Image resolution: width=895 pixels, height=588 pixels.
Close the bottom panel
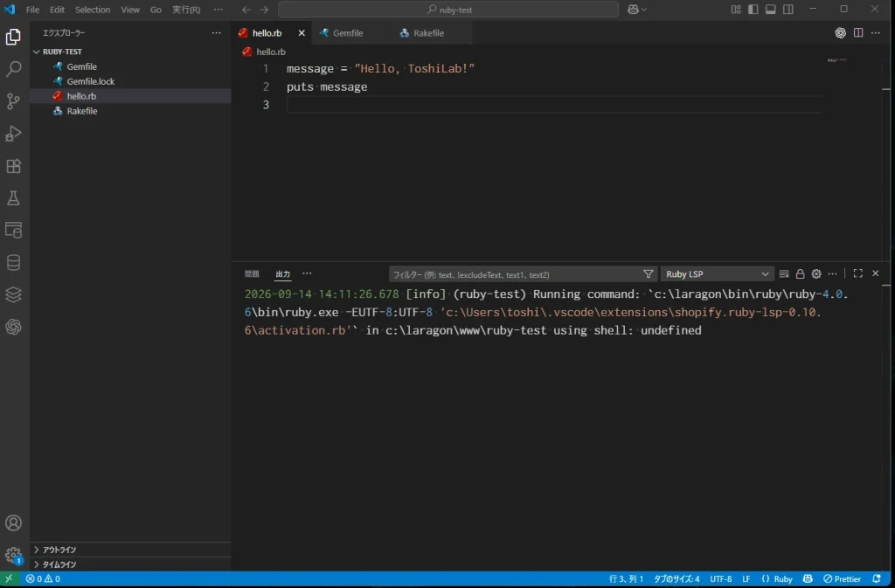click(x=876, y=273)
